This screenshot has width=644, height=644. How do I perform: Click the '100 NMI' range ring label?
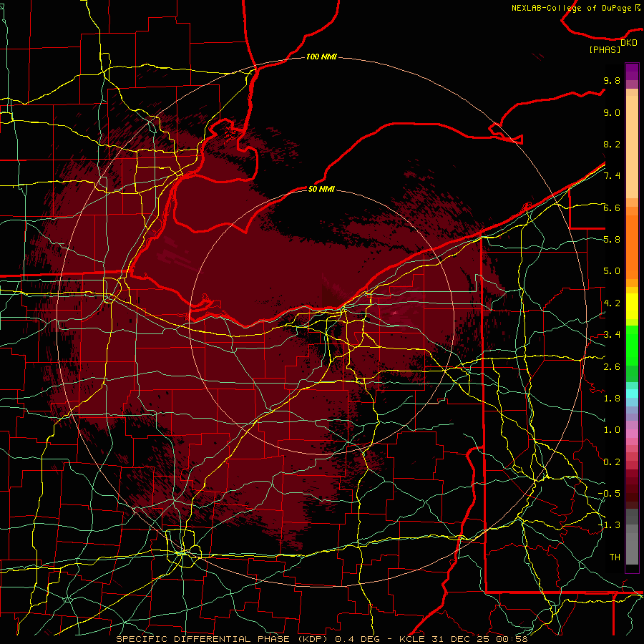click(321, 57)
